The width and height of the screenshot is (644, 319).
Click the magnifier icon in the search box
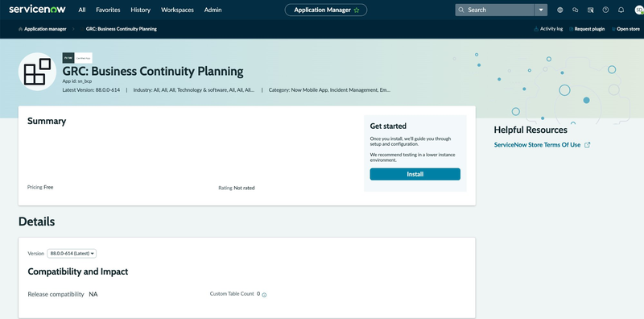tap(461, 10)
